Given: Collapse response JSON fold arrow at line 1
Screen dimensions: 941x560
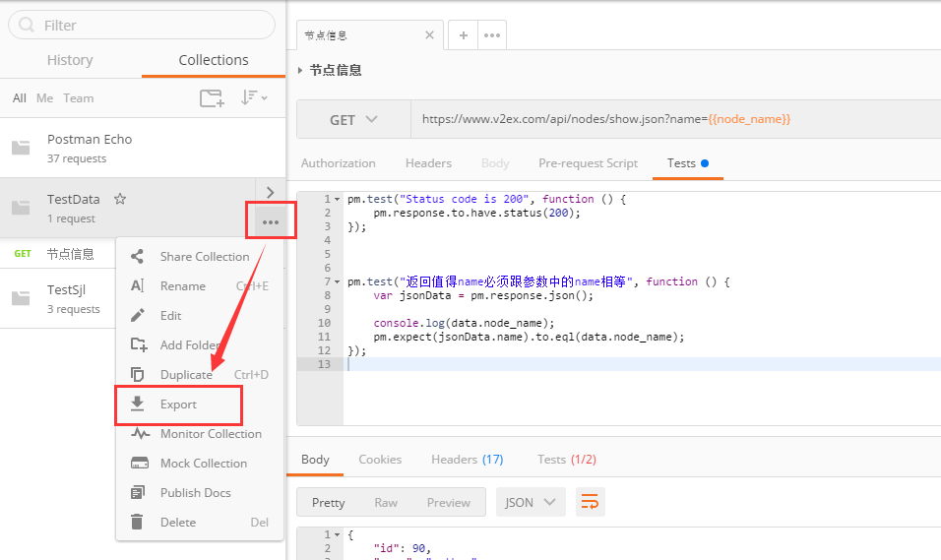Looking at the screenshot, I should click(x=338, y=534).
